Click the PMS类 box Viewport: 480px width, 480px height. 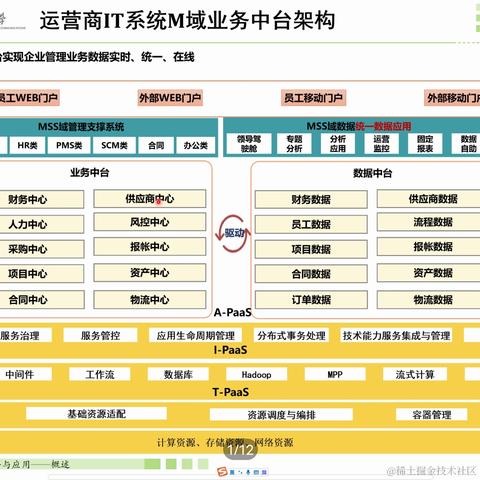(69, 145)
